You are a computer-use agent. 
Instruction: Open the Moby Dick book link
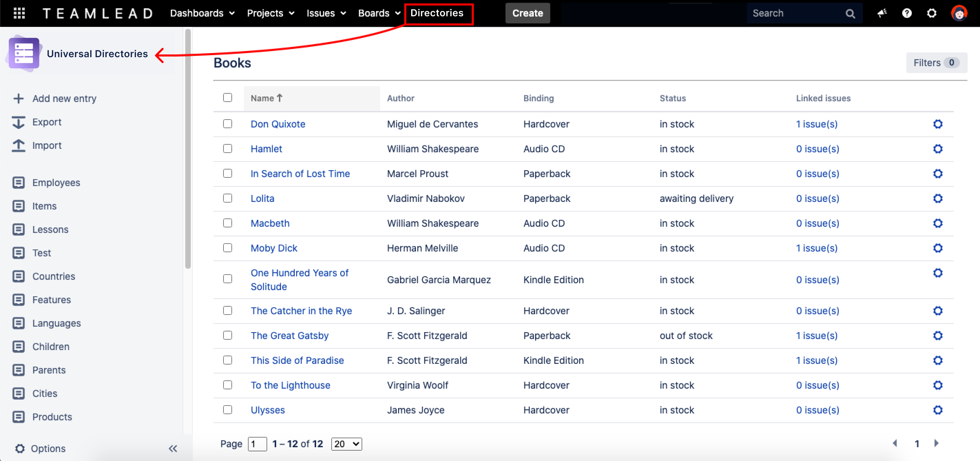point(273,248)
